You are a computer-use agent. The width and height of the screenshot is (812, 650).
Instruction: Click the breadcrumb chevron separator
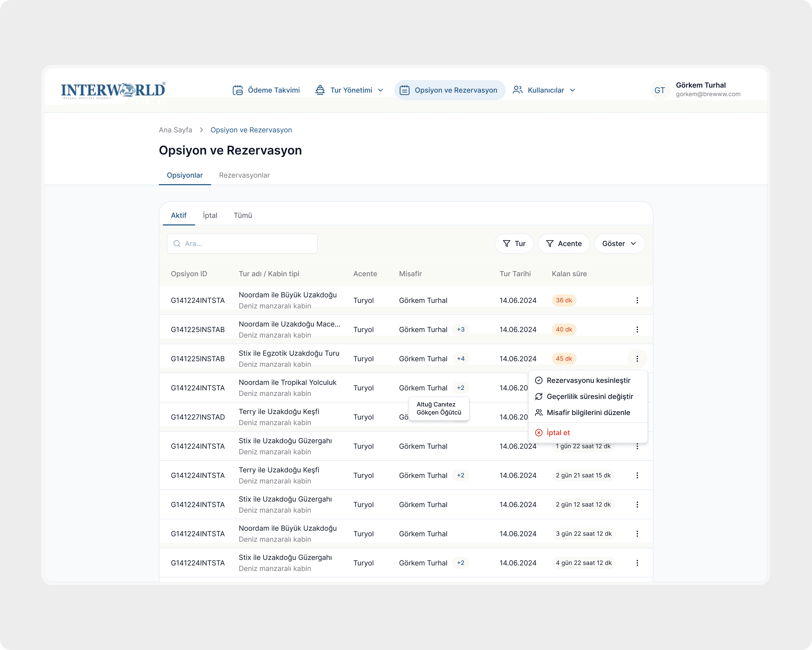(x=201, y=130)
